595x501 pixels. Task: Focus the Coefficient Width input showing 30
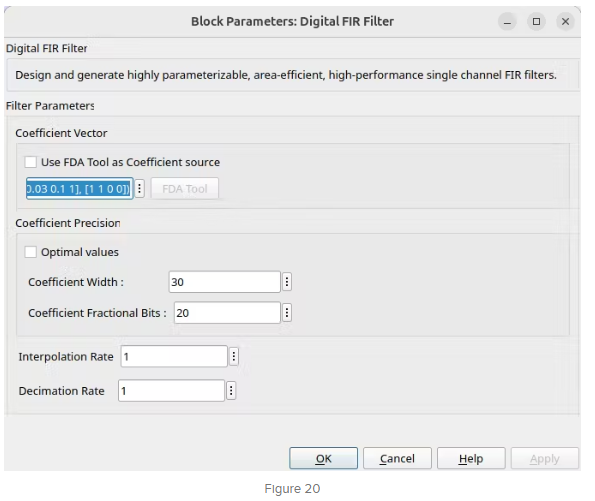pyautogui.click(x=225, y=282)
